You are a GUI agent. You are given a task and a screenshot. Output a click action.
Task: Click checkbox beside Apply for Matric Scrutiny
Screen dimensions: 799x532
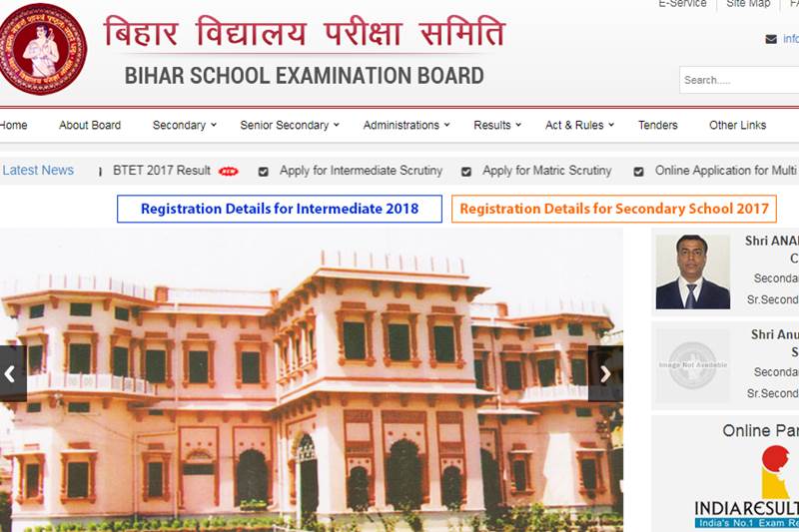click(466, 172)
